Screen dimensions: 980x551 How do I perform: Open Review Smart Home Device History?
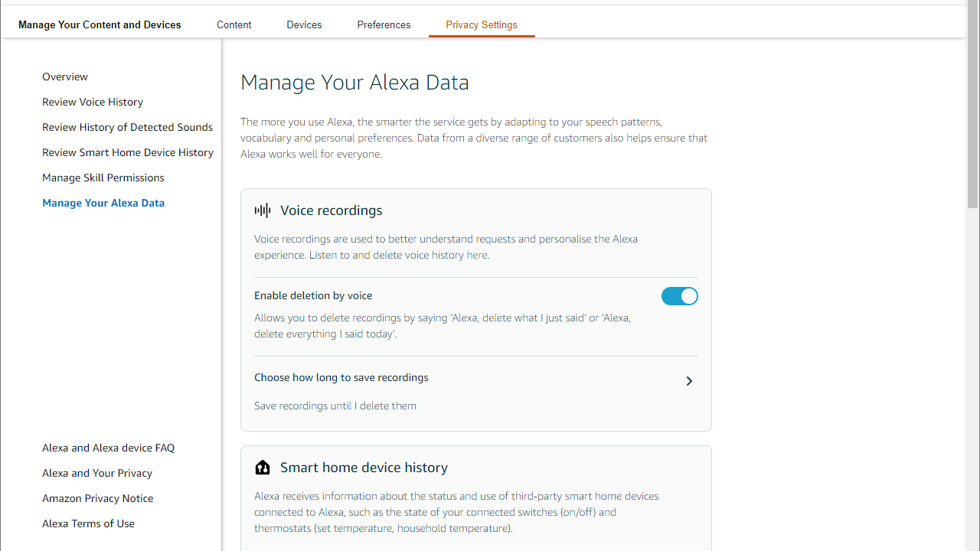pyautogui.click(x=128, y=152)
